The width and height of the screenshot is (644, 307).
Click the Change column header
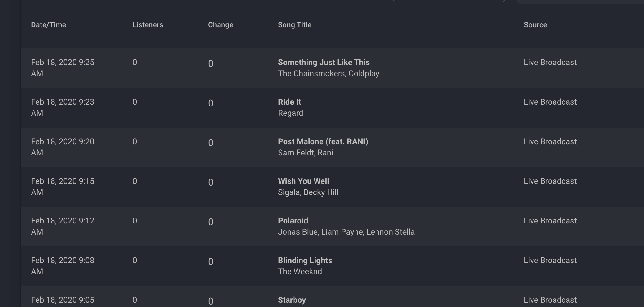(220, 25)
